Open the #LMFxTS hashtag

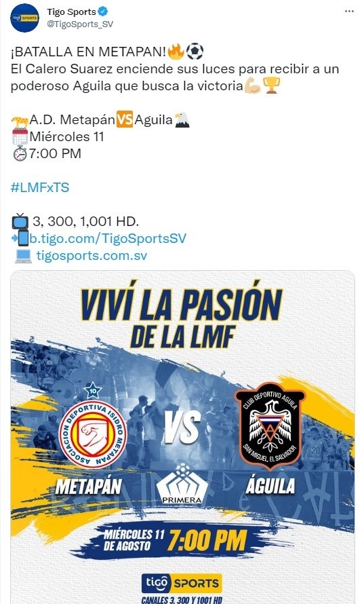click(x=40, y=187)
